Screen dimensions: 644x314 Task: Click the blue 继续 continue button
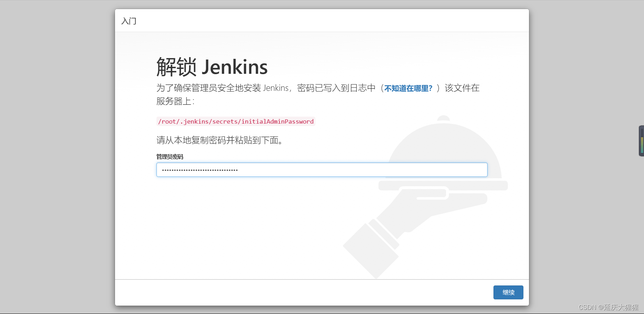508,292
